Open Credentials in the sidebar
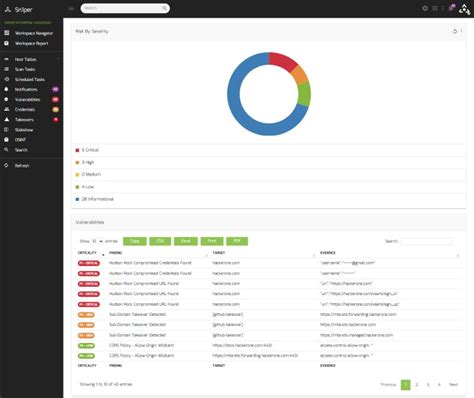The width and height of the screenshot is (474, 398). tap(25, 109)
